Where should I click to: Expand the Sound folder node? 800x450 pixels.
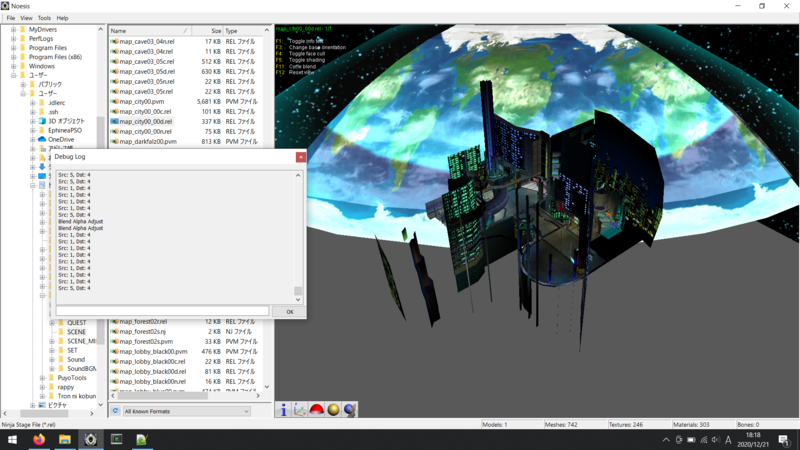[x=52, y=359]
